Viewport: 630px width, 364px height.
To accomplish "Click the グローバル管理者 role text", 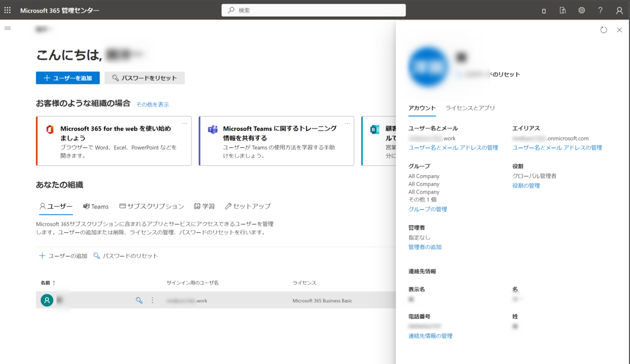I will point(534,176).
